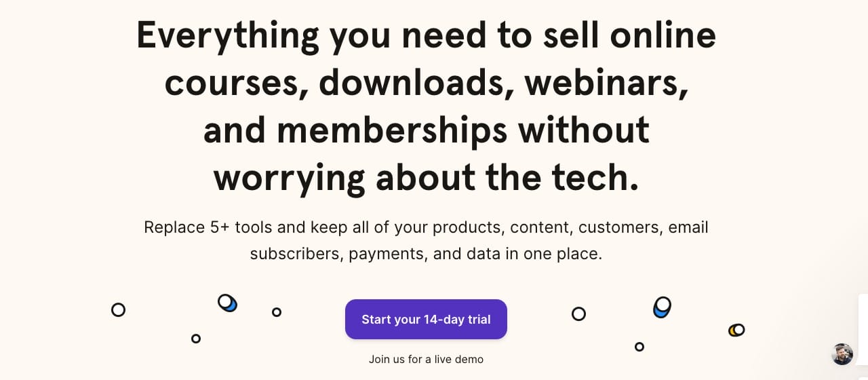Open the Join us for a live demo link
Image resolution: width=868 pixels, height=380 pixels.
[x=426, y=360]
